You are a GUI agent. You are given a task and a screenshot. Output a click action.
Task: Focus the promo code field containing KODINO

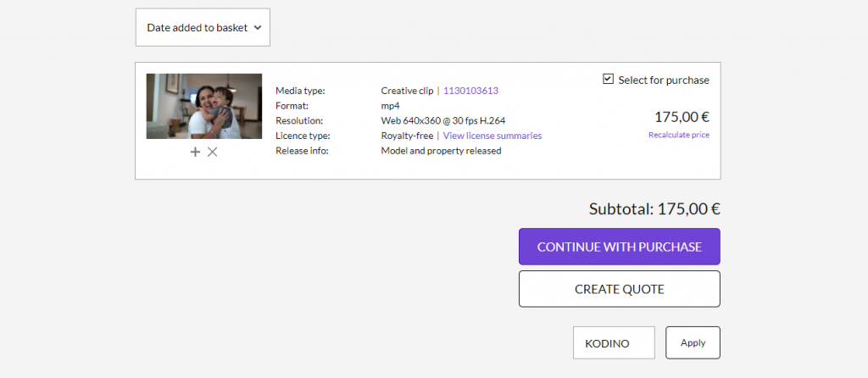(x=614, y=342)
